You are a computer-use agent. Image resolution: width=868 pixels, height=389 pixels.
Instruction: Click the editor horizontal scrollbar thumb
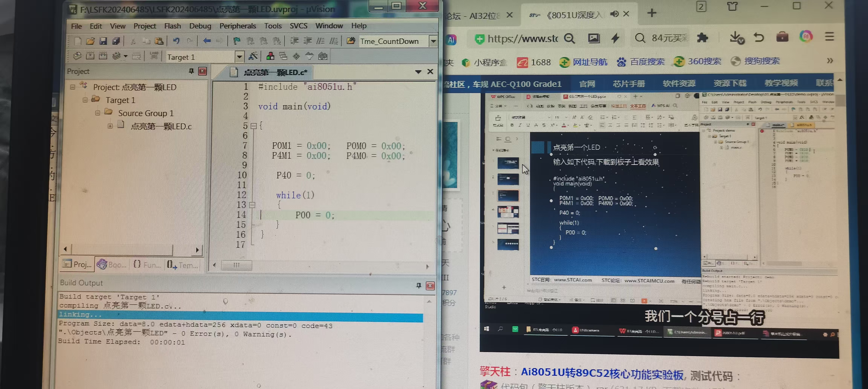pos(237,265)
